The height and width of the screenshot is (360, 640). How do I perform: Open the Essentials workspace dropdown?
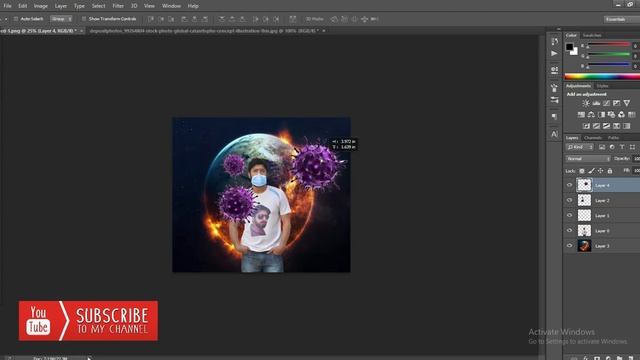point(622,19)
